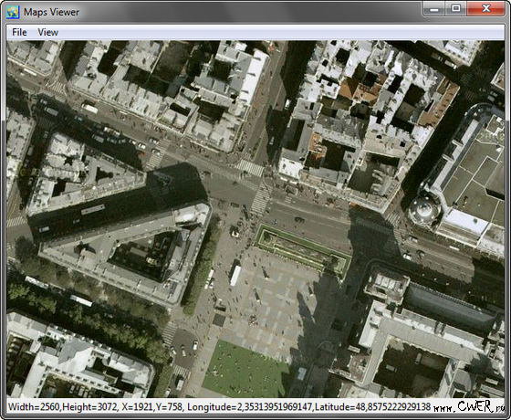The width and height of the screenshot is (511, 420).
Task: Click the Height=3072 status bar entry
Action: 90,407
